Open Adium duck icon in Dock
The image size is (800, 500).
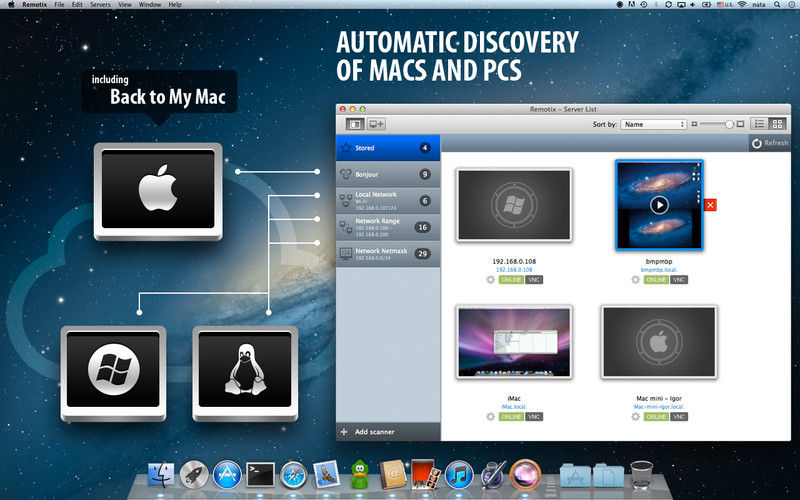360,474
